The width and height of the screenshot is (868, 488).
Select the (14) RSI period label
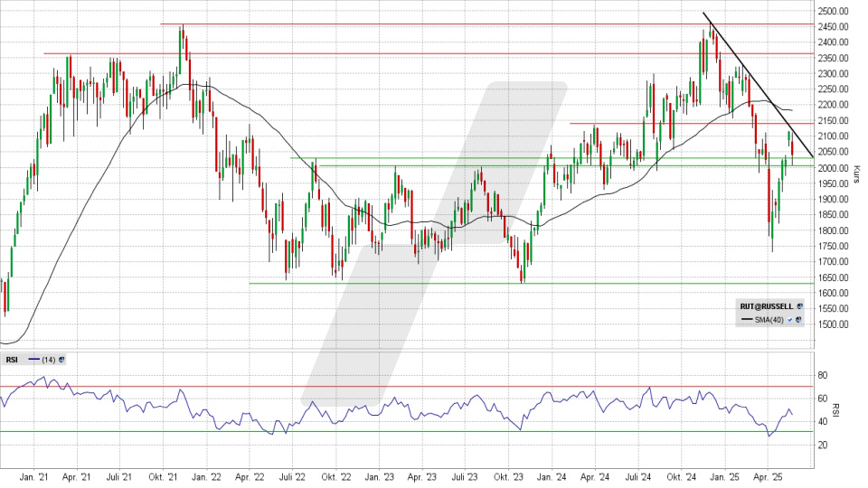click(x=49, y=360)
